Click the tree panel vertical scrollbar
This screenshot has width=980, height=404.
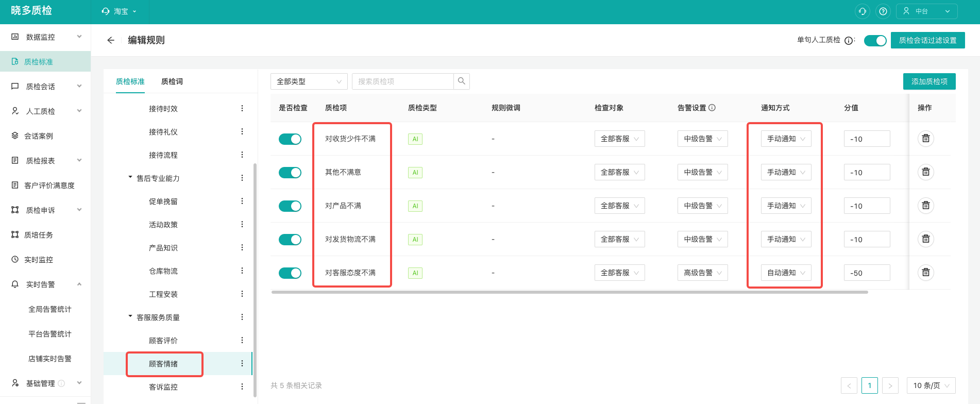coord(255,280)
